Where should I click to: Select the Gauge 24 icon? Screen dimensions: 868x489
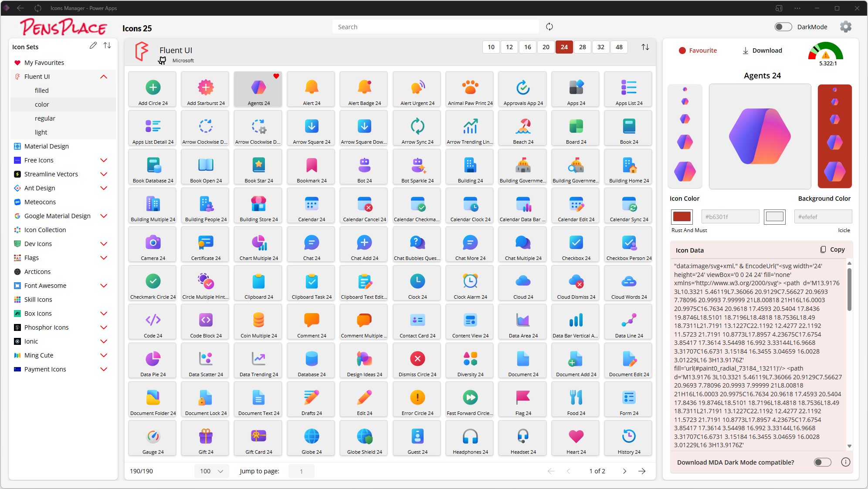(x=153, y=438)
